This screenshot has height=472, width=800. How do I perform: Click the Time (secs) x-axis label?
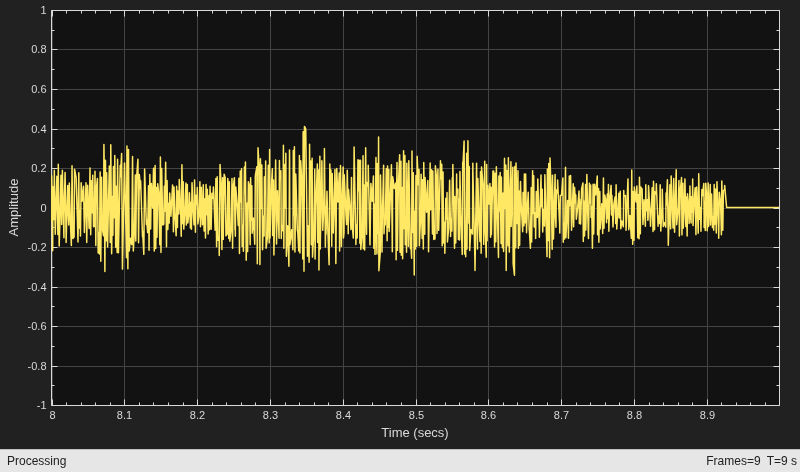click(x=415, y=433)
